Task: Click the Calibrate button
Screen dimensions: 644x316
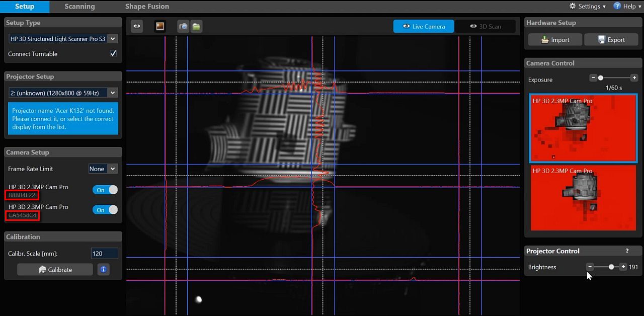Action: [55, 270]
